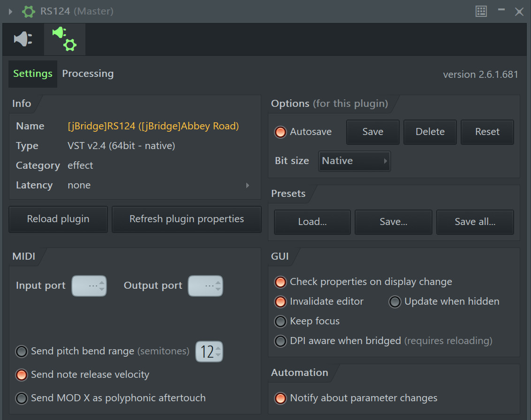Click the plugin name [jBridge]RS124 text
Screen dimensions: 531x420
coord(153,126)
